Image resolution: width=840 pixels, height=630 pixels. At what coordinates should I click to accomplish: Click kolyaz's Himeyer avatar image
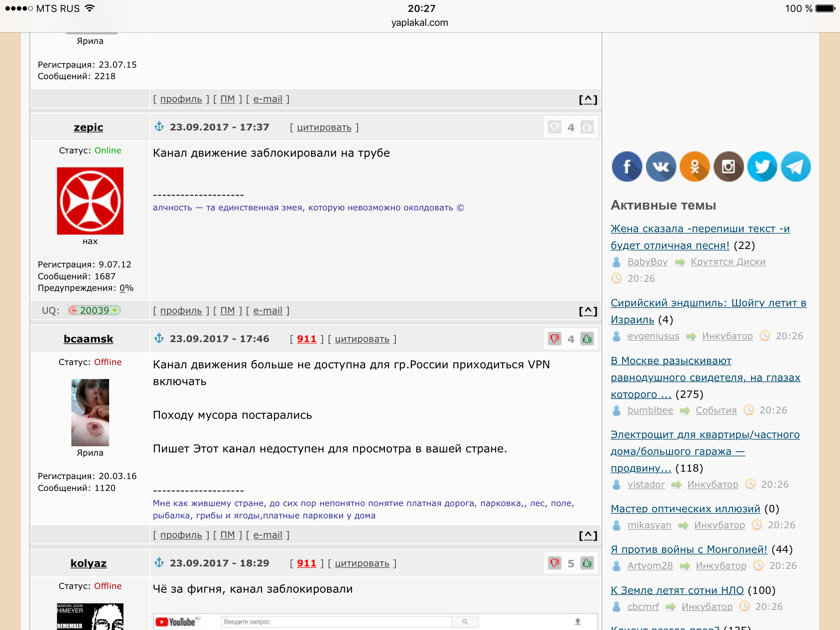[x=90, y=616]
